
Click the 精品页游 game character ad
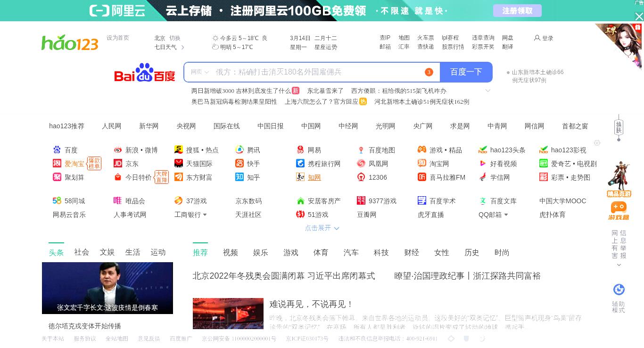[x=619, y=180]
